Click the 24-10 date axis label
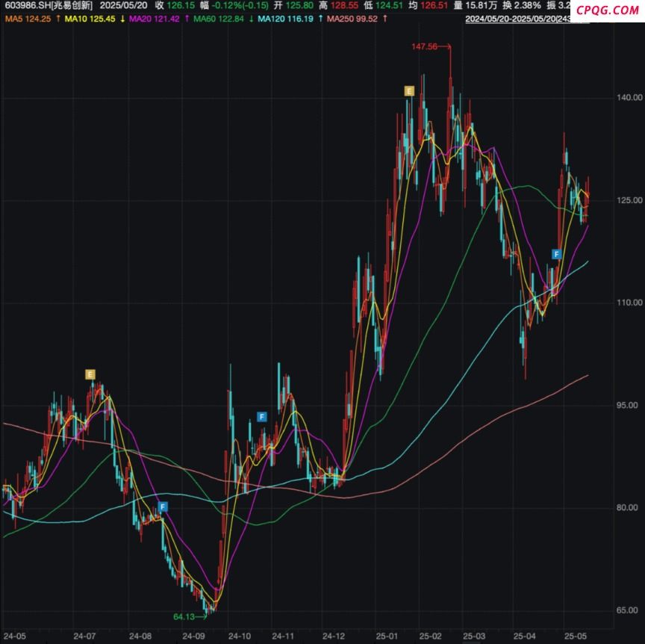Viewport: 645px width, 644px height. coord(240,637)
